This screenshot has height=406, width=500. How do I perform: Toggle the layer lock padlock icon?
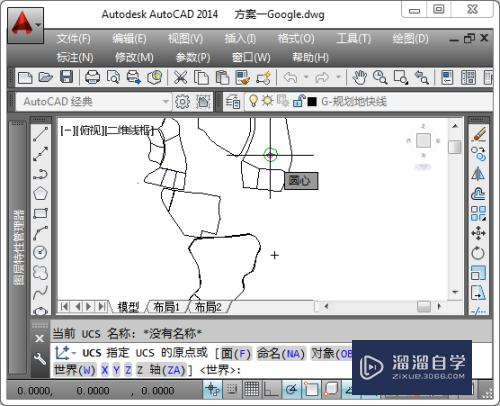tap(298, 101)
